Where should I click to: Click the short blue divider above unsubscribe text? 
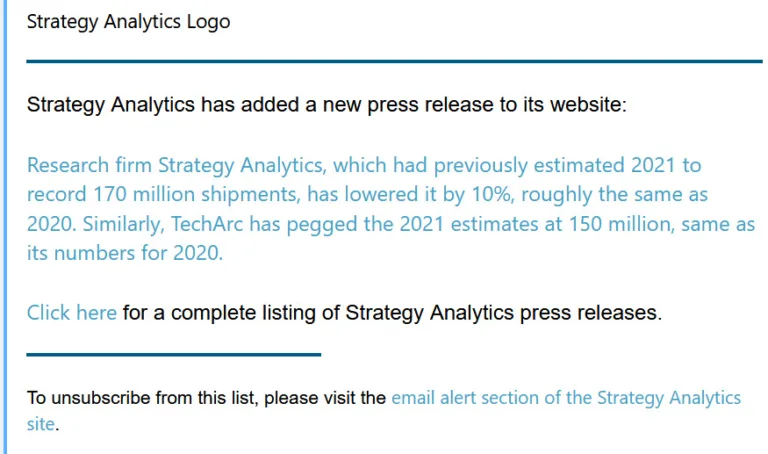click(173, 354)
